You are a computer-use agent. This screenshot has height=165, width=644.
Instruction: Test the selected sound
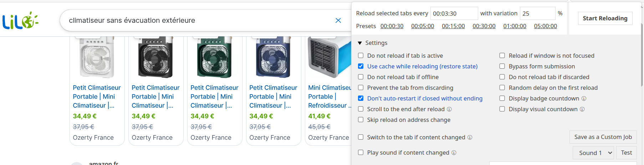(x=626, y=153)
